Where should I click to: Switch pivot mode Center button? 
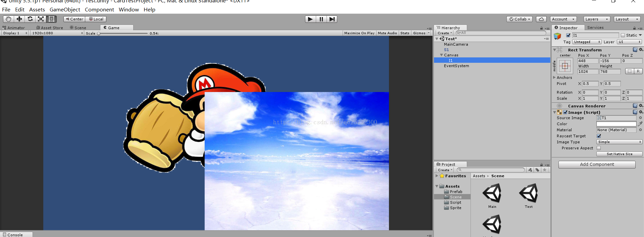coord(75,19)
